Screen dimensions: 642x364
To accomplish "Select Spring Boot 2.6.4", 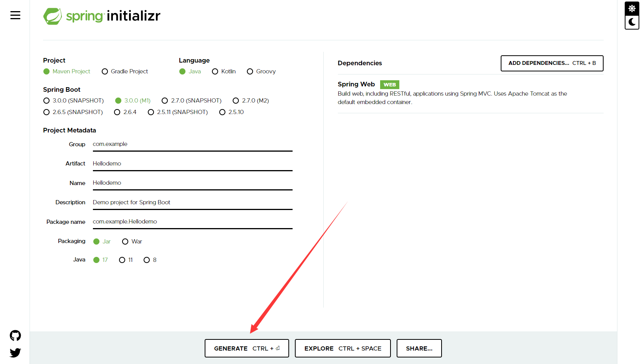I will point(125,112).
